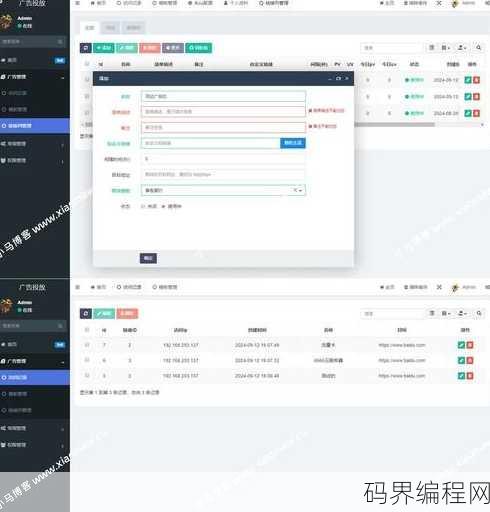Click the top name input field in the Add dialog
The width and height of the screenshot is (490, 512).
click(223, 96)
